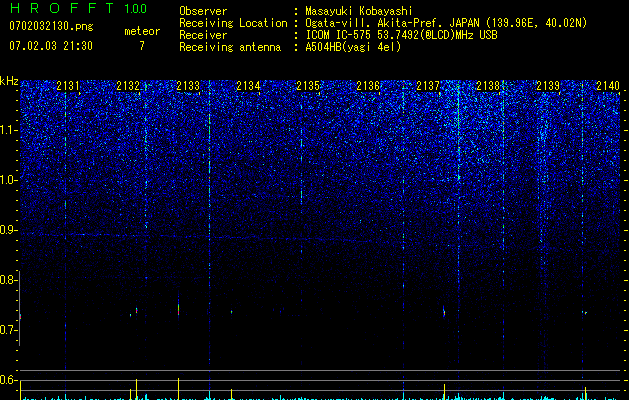Click the 1.0 kHz frequency tick label
The width and height of the screenshot is (629, 400).
[9, 180]
